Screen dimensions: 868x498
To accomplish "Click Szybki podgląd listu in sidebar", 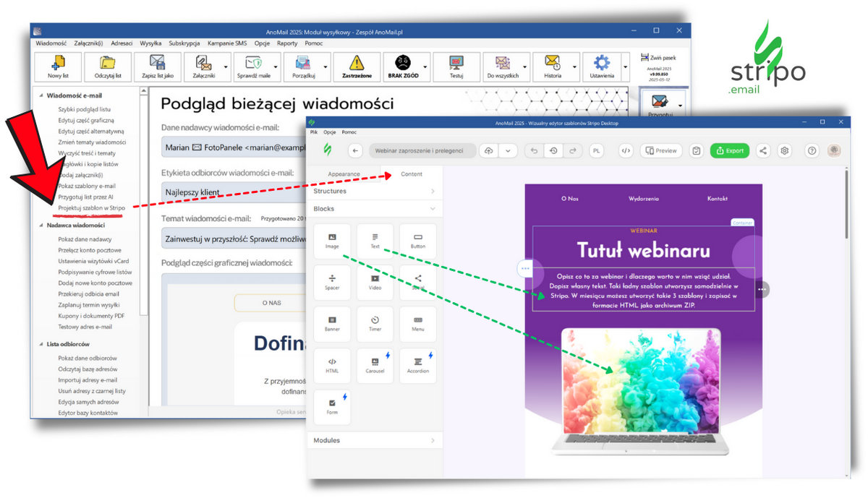I will 85,109.
